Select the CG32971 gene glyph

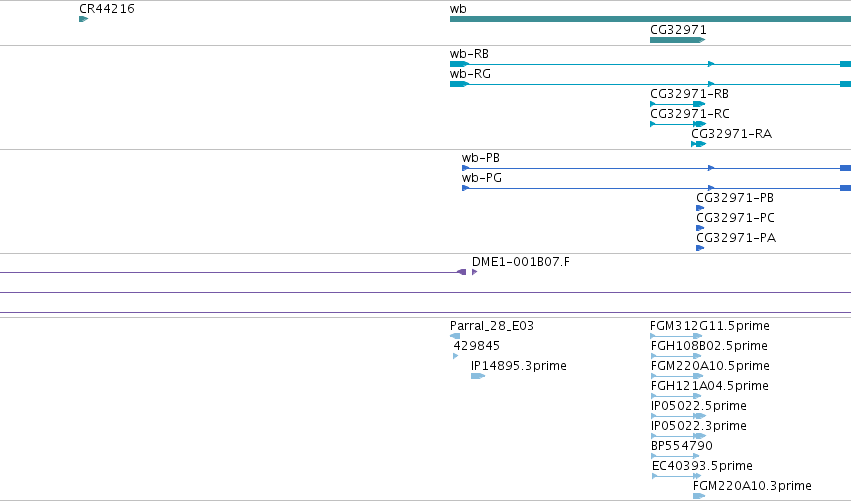677,40
